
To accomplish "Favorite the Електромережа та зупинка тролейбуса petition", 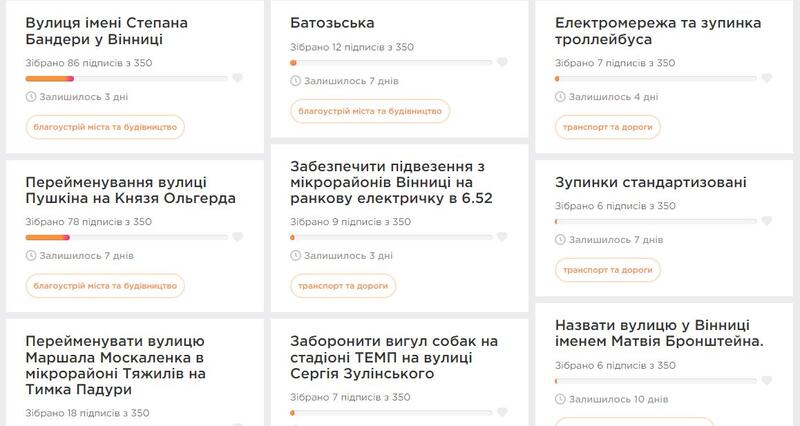I will tap(766, 78).
